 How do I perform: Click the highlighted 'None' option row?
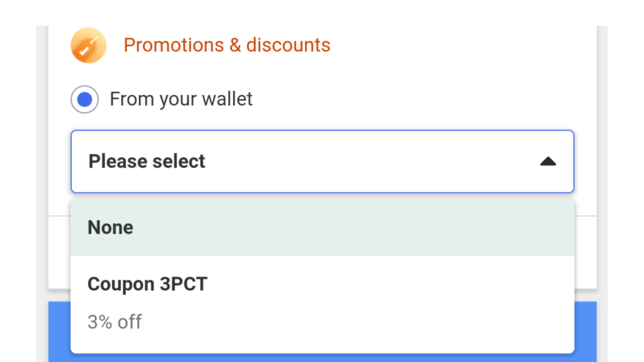pyautogui.click(x=323, y=228)
